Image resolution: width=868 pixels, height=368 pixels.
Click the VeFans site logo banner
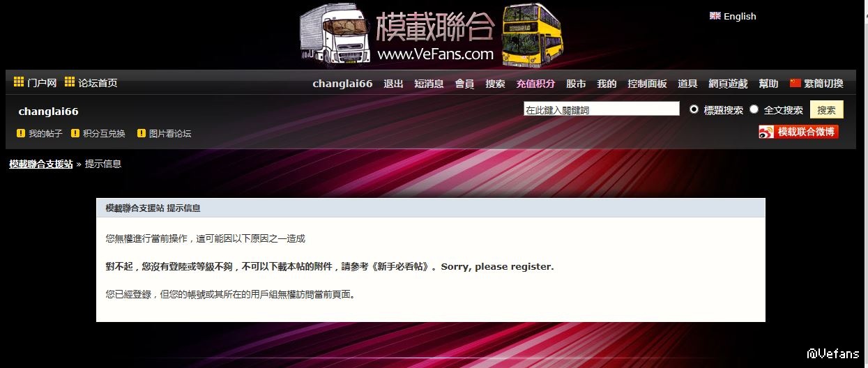tap(432, 35)
